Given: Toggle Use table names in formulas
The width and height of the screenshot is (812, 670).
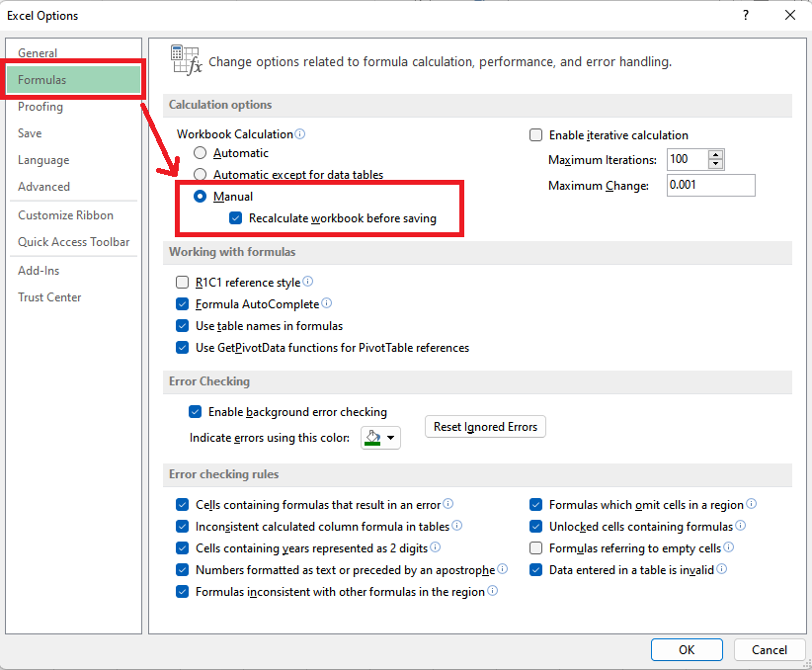Looking at the screenshot, I should (183, 326).
